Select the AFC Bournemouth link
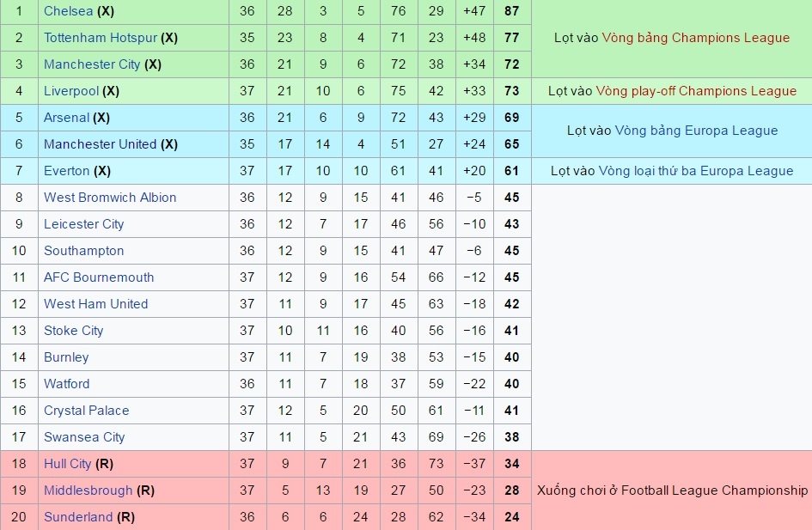 click(x=99, y=277)
